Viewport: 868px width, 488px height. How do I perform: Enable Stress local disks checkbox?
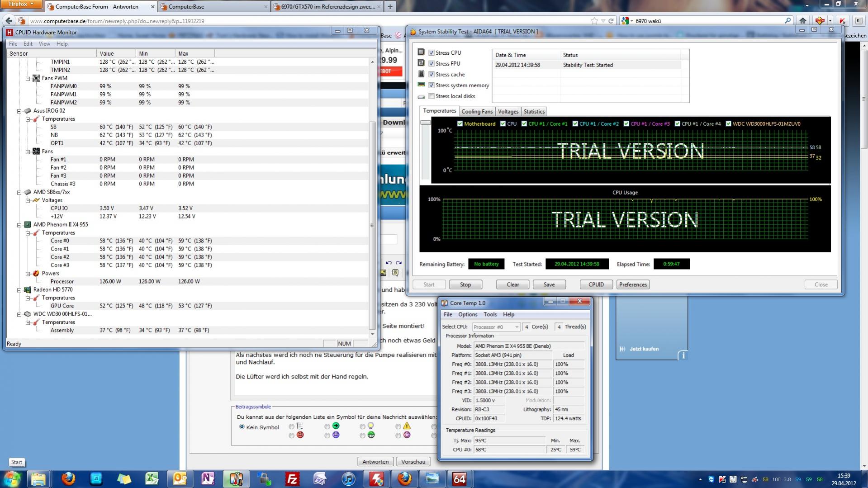(x=432, y=96)
